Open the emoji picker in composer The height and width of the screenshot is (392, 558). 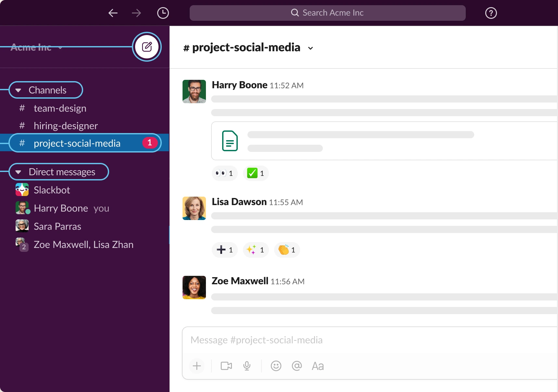276,366
